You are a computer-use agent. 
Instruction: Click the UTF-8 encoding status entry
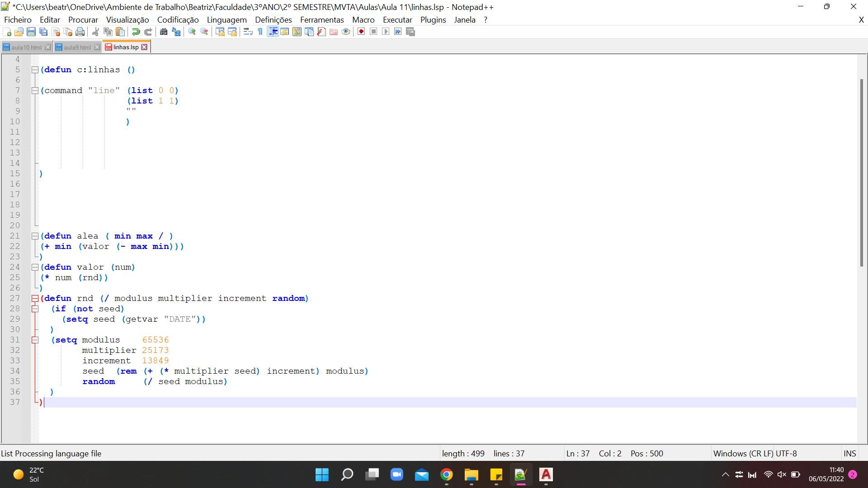[787, 454]
